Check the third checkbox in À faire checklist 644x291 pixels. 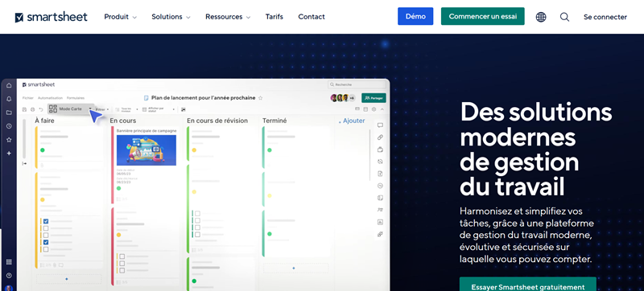tap(46, 236)
